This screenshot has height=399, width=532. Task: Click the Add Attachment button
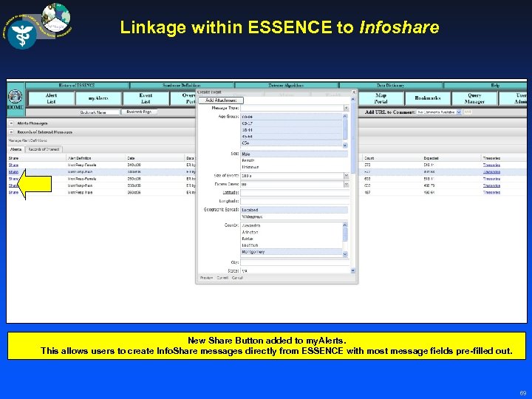[221, 100]
